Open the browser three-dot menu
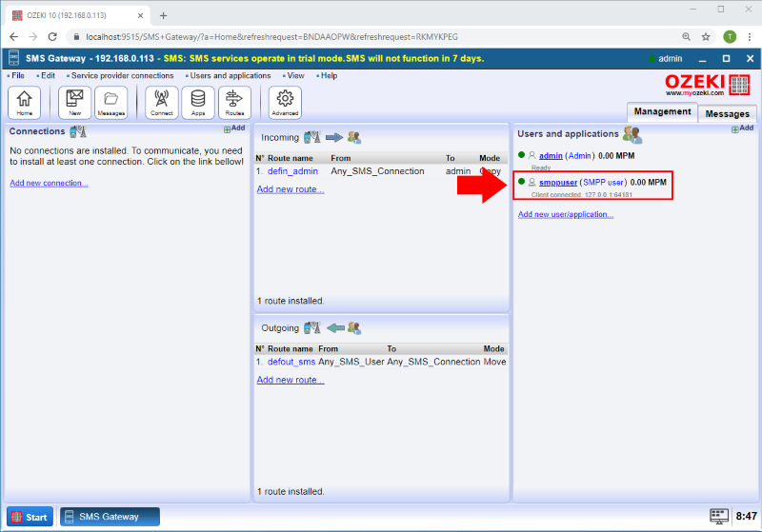 (x=750, y=37)
